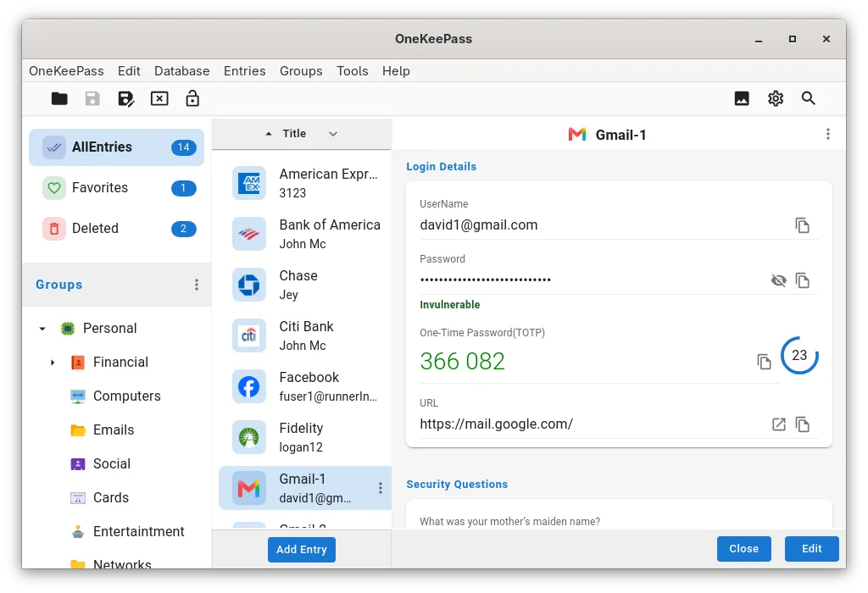Open the Help menu
This screenshot has height=593, width=868.
(396, 71)
